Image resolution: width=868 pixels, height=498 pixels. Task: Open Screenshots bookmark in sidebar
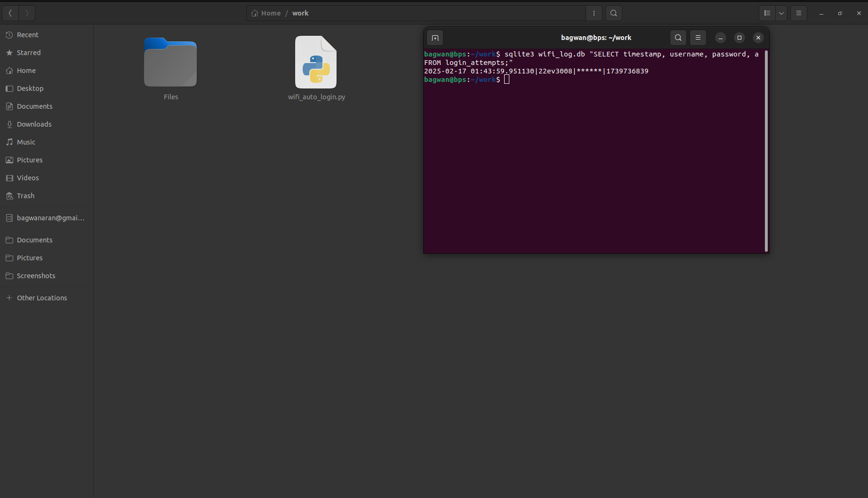(47, 276)
